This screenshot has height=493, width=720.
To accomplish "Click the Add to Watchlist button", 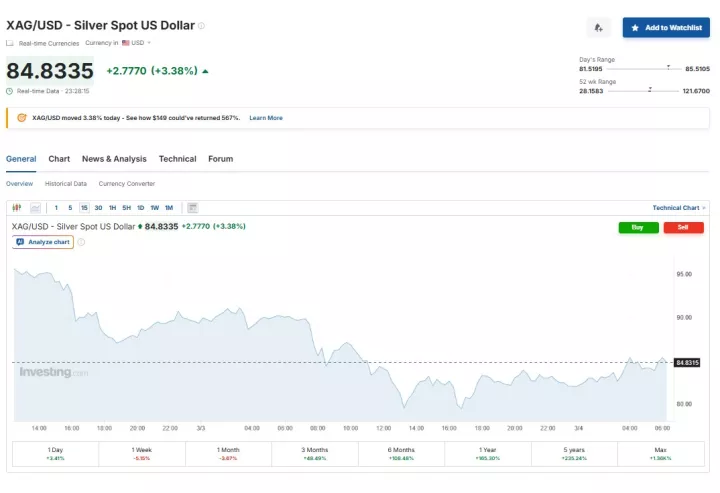I will 666,28.
